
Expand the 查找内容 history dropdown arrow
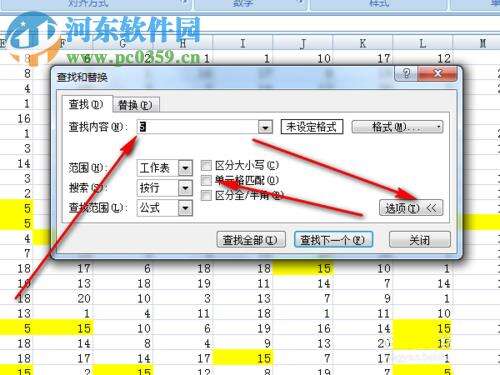click(265, 127)
